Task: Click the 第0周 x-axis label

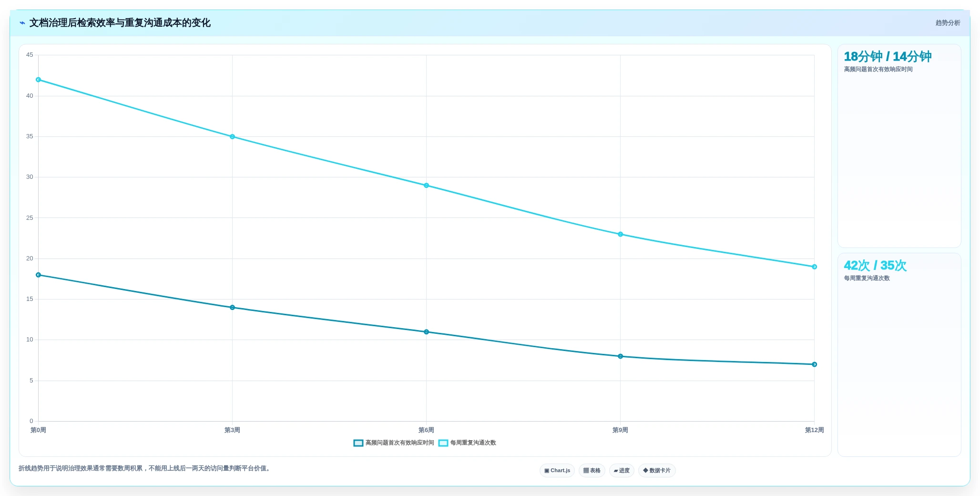Action: (39, 430)
